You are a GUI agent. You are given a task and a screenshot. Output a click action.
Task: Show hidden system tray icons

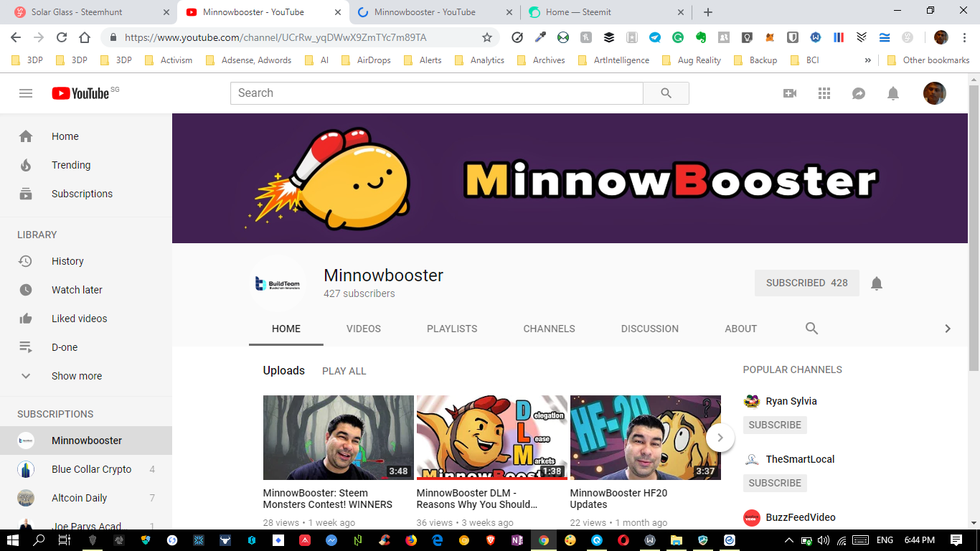[x=789, y=540]
